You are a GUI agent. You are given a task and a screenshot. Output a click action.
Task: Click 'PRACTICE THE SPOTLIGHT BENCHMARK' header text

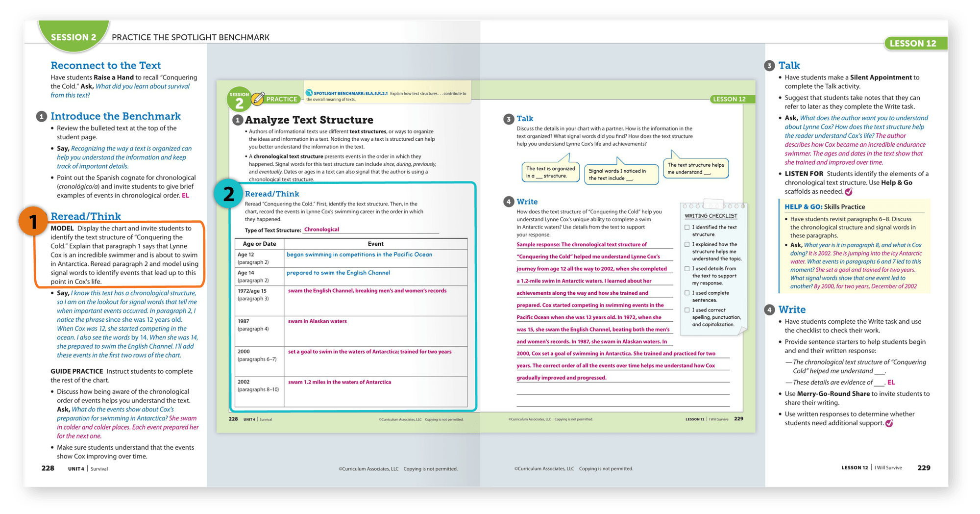coord(191,37)
